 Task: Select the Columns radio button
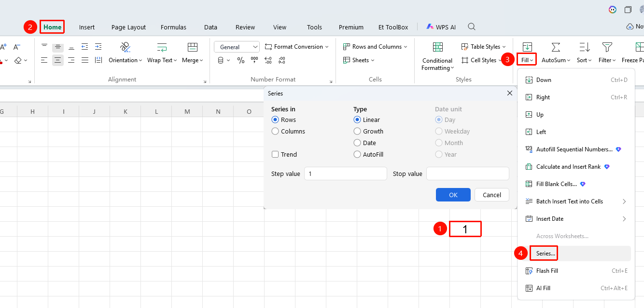pos(275,131)
